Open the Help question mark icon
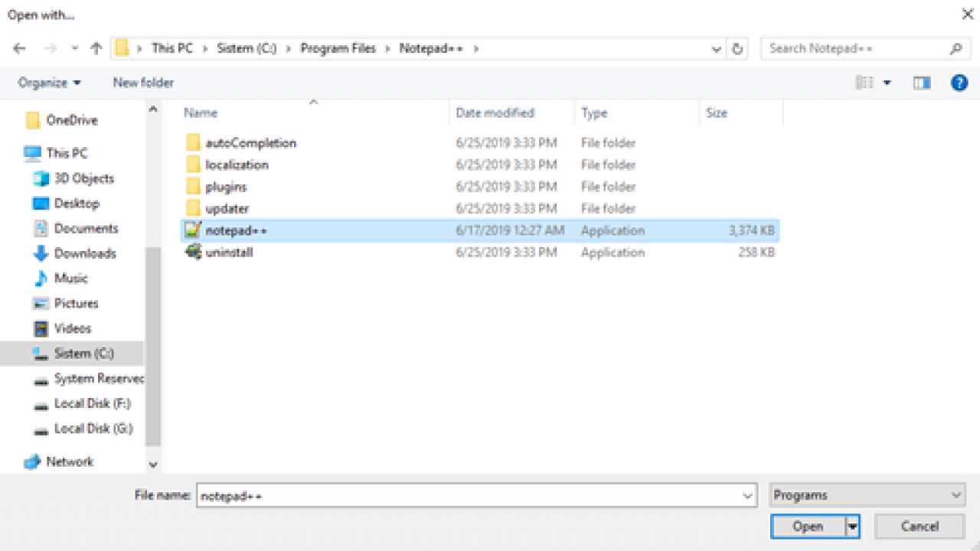980x551 pixels. click(959, 83)
